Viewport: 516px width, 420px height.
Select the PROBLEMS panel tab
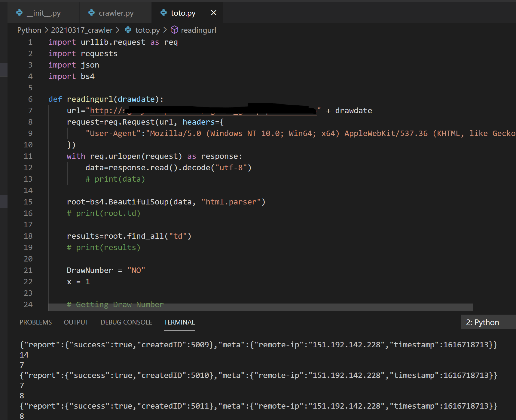(35, 322)
